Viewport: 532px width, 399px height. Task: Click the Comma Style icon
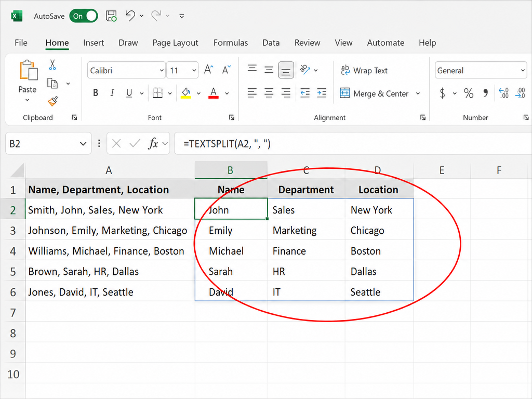[x=486, y=93]
